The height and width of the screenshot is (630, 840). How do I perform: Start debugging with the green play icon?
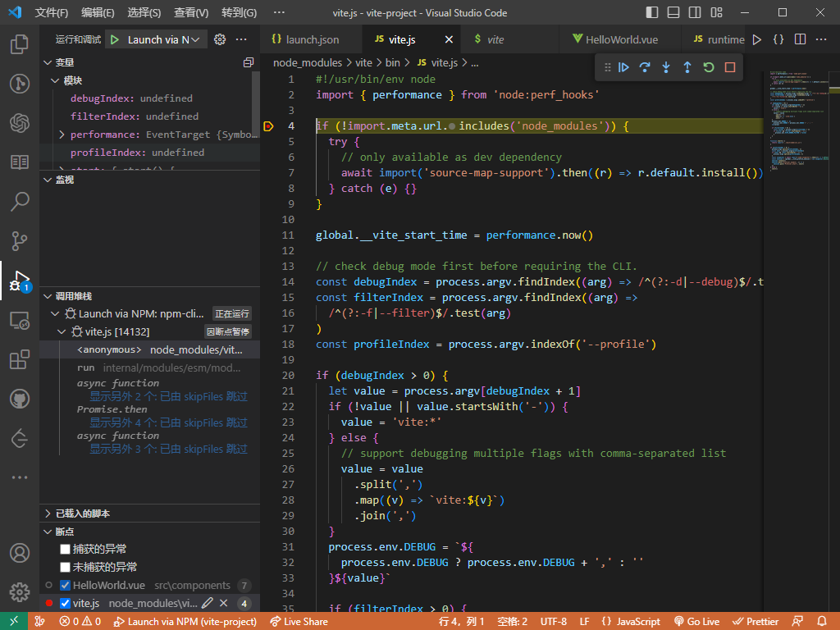pos(115,39)
